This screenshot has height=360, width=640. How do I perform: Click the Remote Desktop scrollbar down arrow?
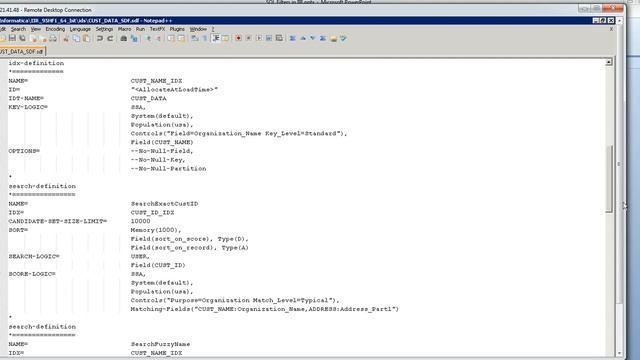(x=620, y=353)
